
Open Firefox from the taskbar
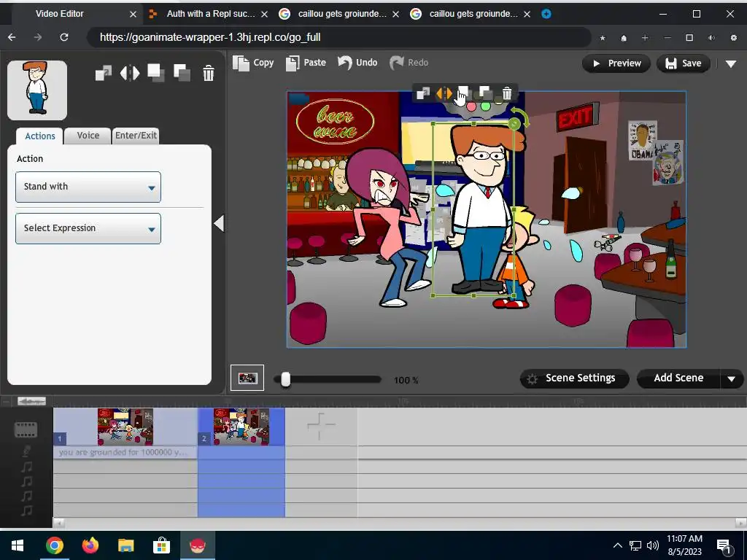click(x=90, y=545)
